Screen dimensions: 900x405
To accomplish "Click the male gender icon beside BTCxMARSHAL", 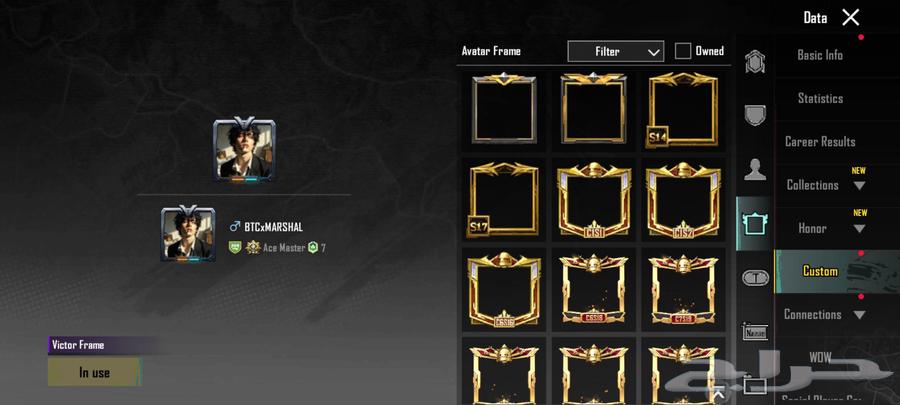I will [235, 227].
